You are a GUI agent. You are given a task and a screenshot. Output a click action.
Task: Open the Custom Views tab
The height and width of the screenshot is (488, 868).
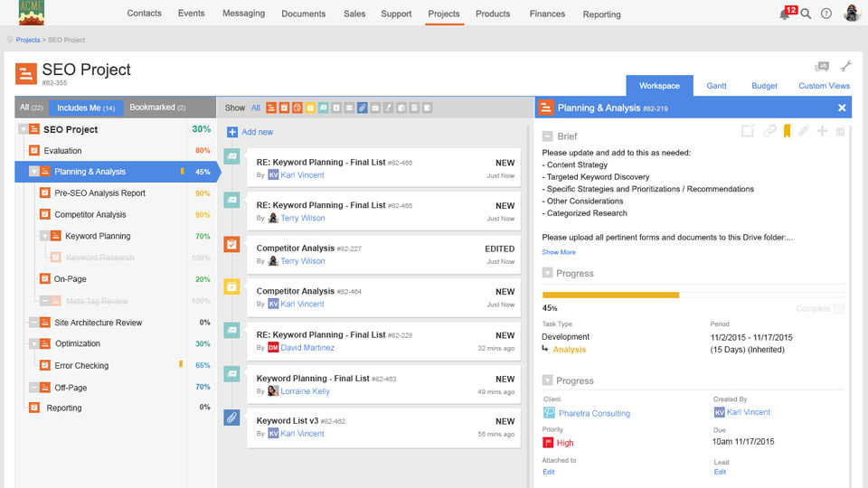click(x=824, y=86)
